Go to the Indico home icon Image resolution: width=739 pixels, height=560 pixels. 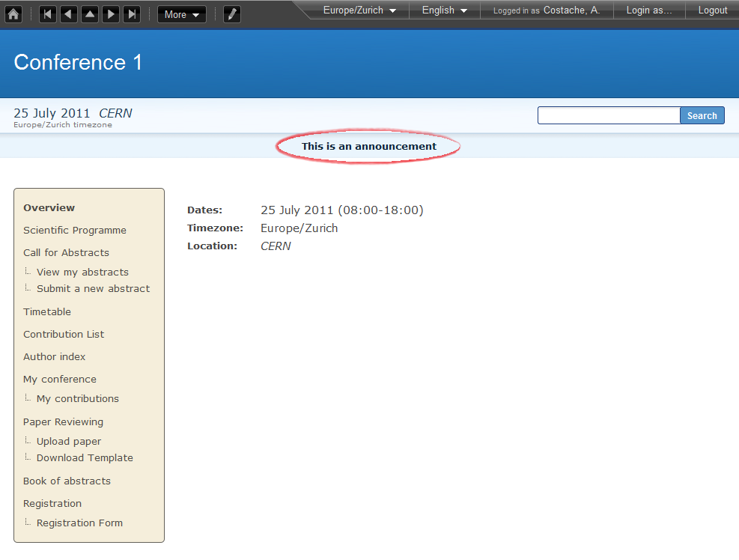(13, 14)
